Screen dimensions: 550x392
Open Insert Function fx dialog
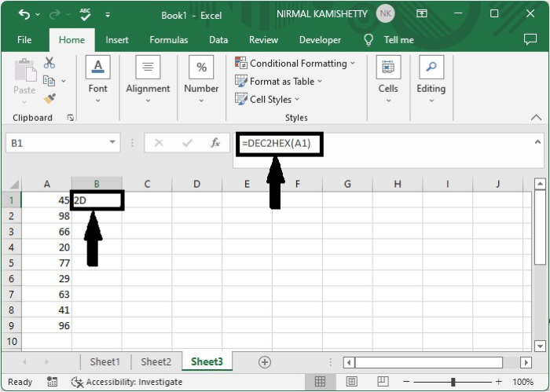pyautogui.click(x=215, y=143)
